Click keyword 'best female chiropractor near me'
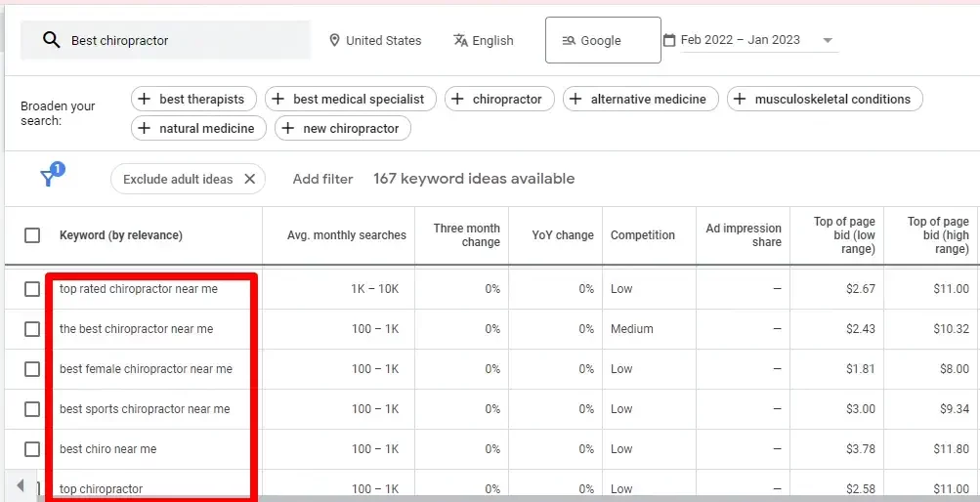The height and width of the screenshot is (502, 980). 146,369
